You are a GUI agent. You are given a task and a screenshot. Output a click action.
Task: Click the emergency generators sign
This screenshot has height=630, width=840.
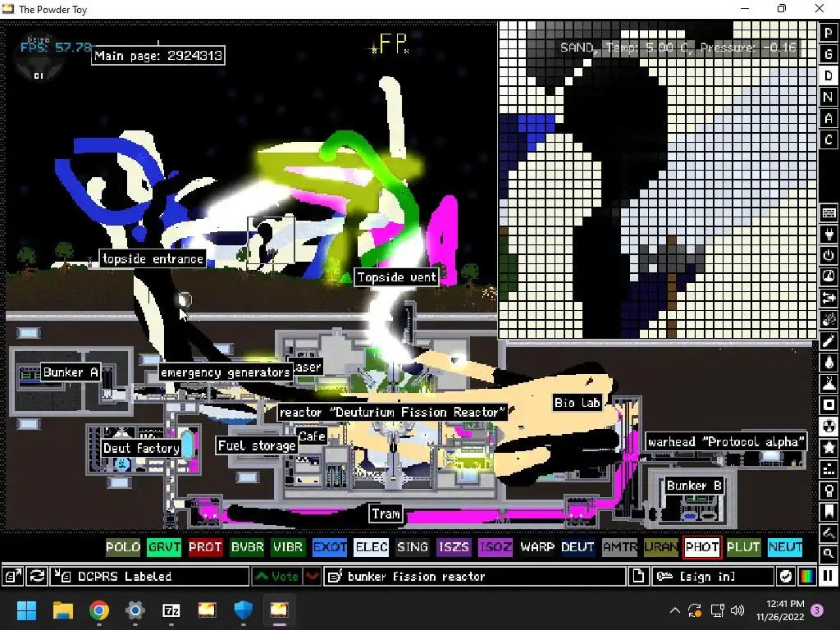click(226, 372)
